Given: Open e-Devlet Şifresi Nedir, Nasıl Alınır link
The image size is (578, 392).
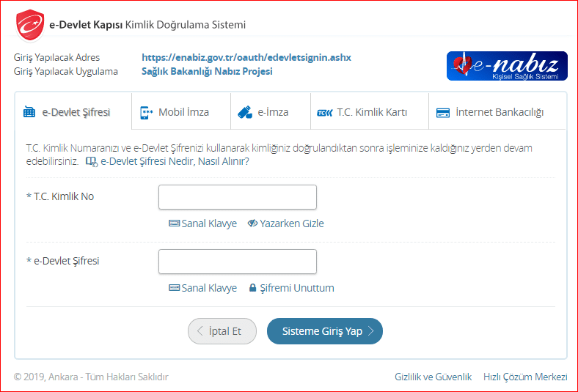Looking at the screenshot, I should point(175,161).
